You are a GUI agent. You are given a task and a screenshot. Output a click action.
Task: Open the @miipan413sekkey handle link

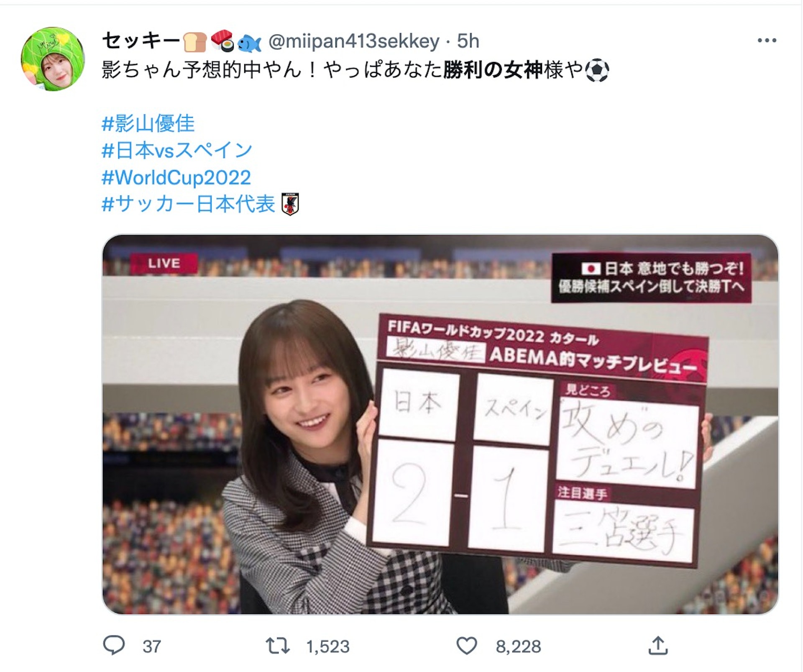[x=353, y=41]
